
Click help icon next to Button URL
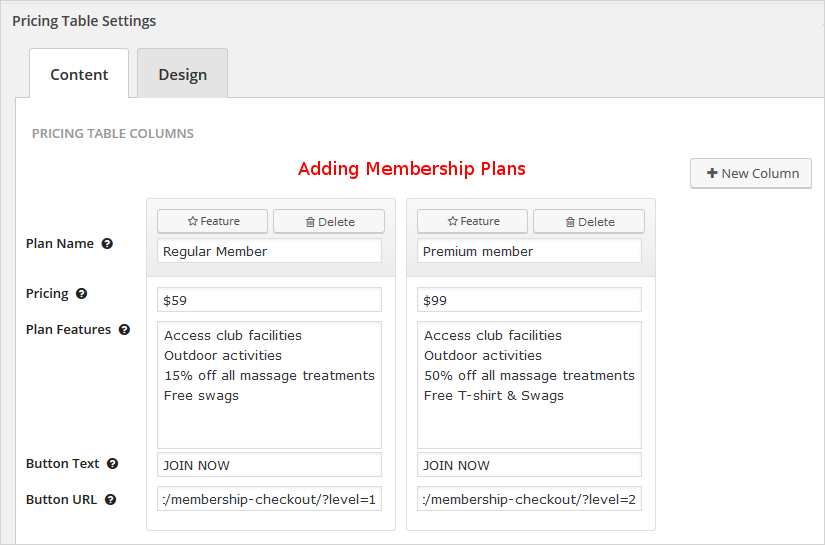(x=110, y=500)
